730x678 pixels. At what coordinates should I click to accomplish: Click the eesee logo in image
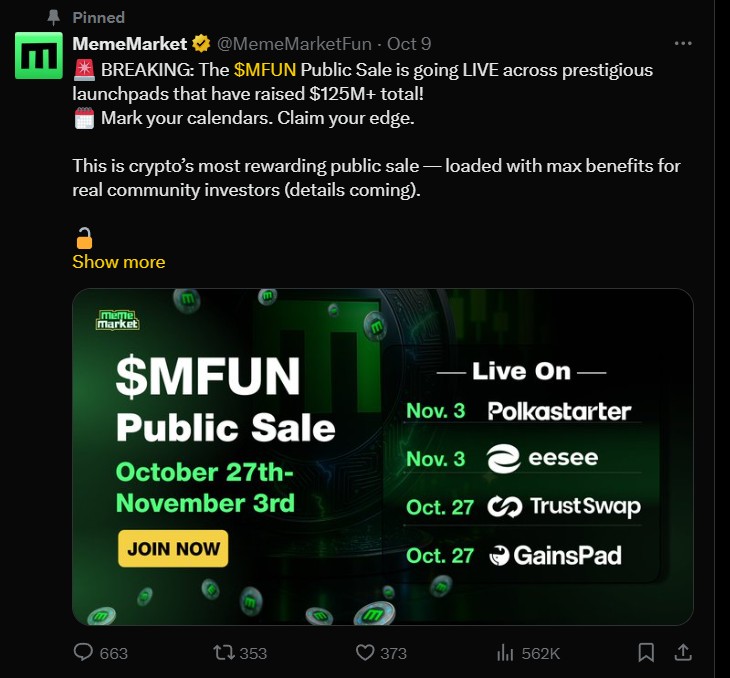tap(542, 459)
